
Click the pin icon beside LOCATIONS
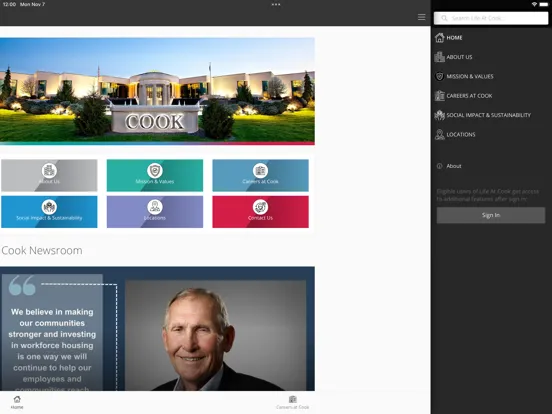[439, 134]
